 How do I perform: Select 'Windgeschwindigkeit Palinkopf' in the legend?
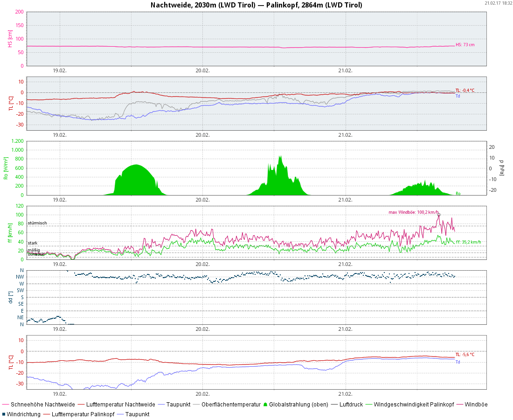(x=414, y=405)
